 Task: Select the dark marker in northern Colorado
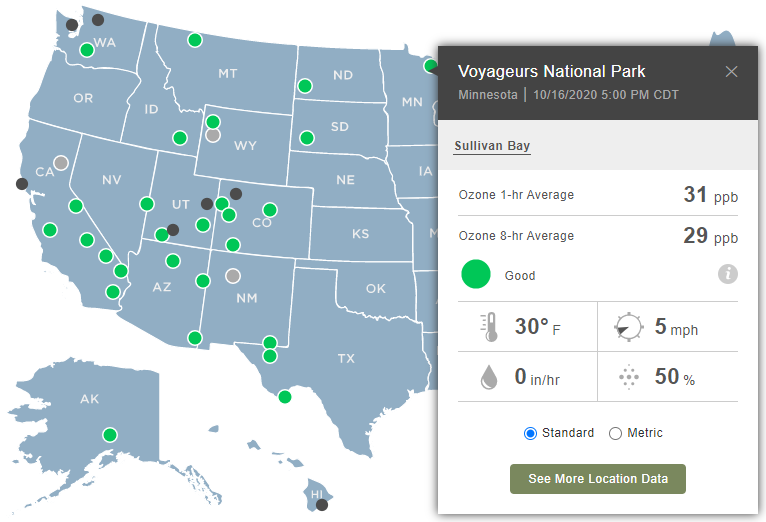tap(236, 194)
